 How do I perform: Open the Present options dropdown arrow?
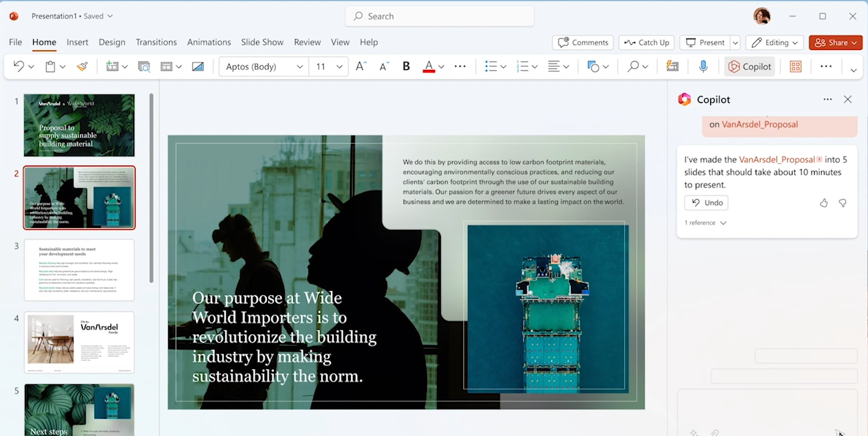tap(735, 43)
